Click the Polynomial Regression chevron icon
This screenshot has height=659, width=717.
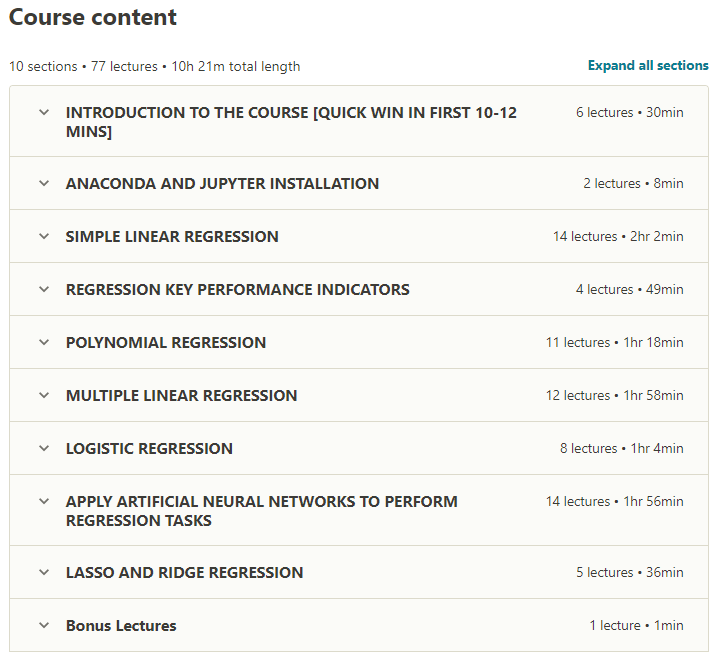coord(44,342)
